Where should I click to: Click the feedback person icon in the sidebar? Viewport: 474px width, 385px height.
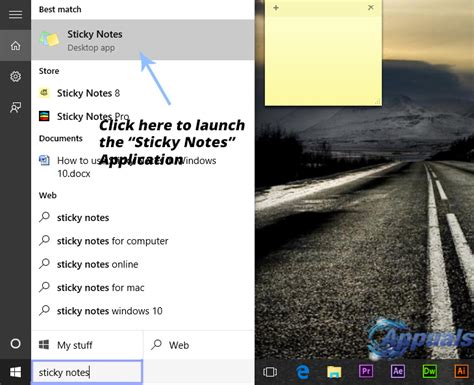[15, 107]
